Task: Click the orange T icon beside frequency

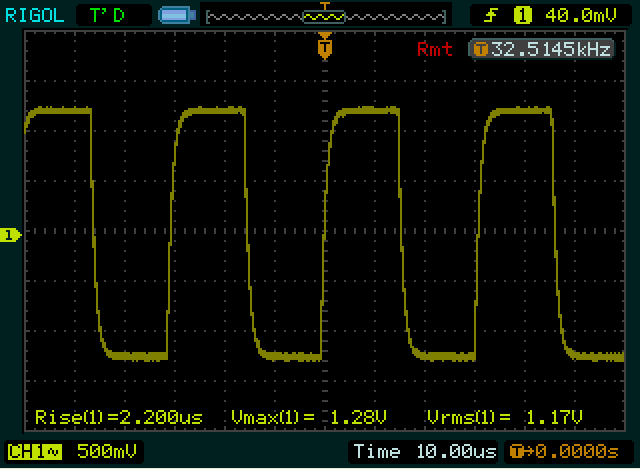Action: tap(480, 50)
